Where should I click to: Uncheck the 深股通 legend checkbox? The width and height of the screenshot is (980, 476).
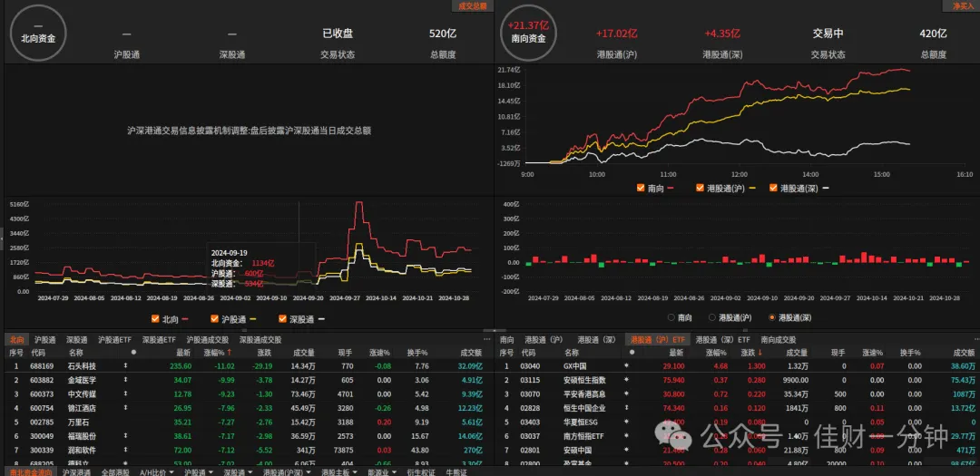point(282,318)
